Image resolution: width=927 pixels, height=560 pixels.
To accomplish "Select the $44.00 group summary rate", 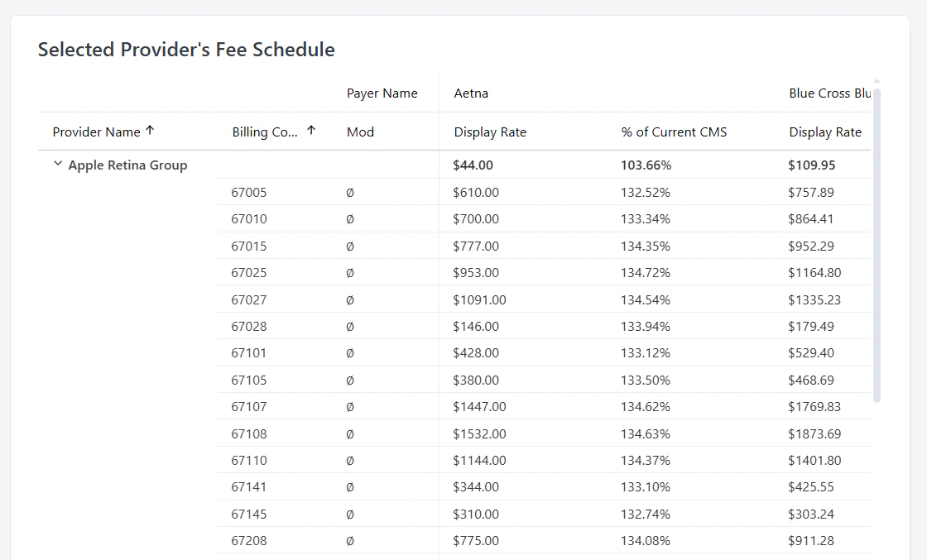I will [x=473, y=164].
